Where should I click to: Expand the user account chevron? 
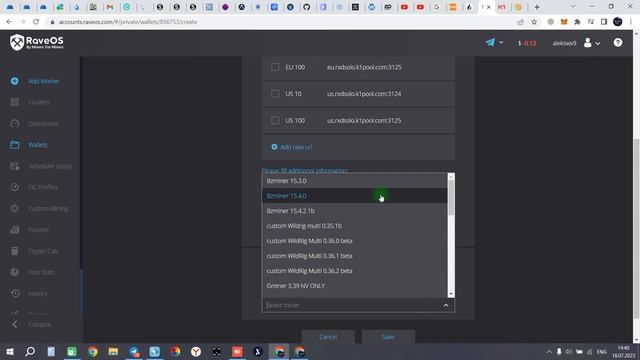pos(598,44)
